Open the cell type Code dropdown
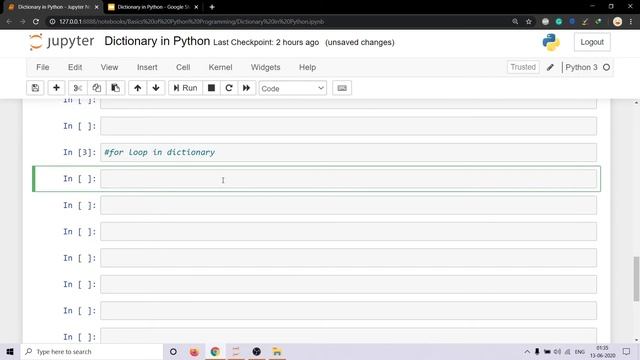The image size is (640, 360). [293, 88]
